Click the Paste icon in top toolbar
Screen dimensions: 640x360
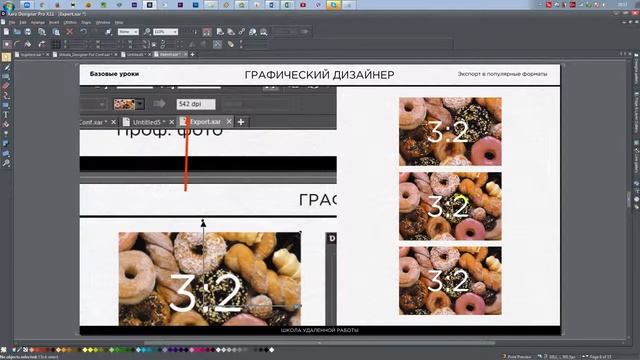(56, 32)
